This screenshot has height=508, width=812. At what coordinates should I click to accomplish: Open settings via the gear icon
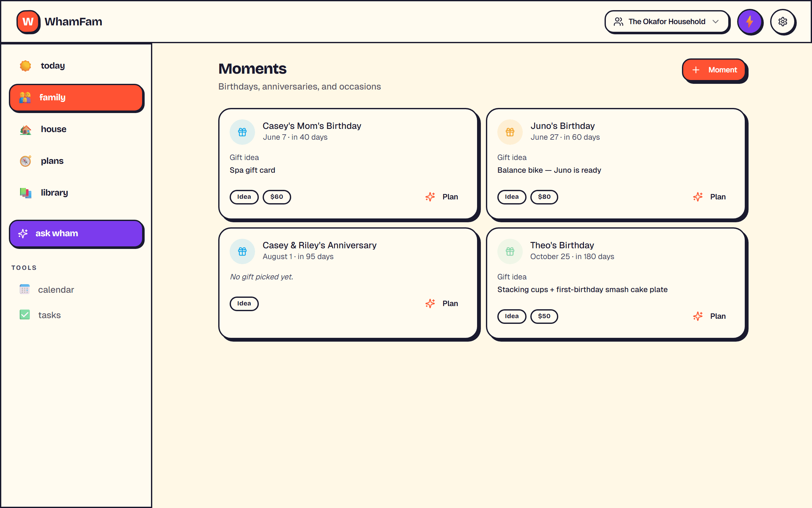tap(783, 22)
